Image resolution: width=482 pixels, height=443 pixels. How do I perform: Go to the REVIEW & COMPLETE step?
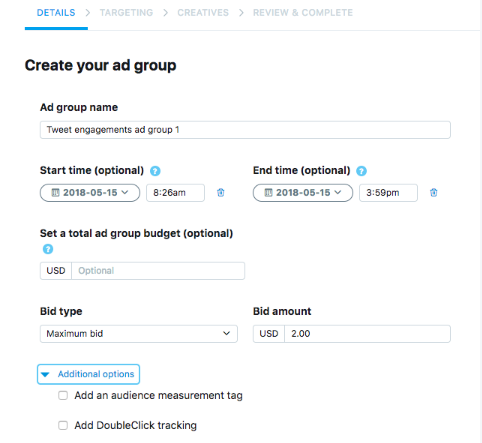(x=303, y=13)
